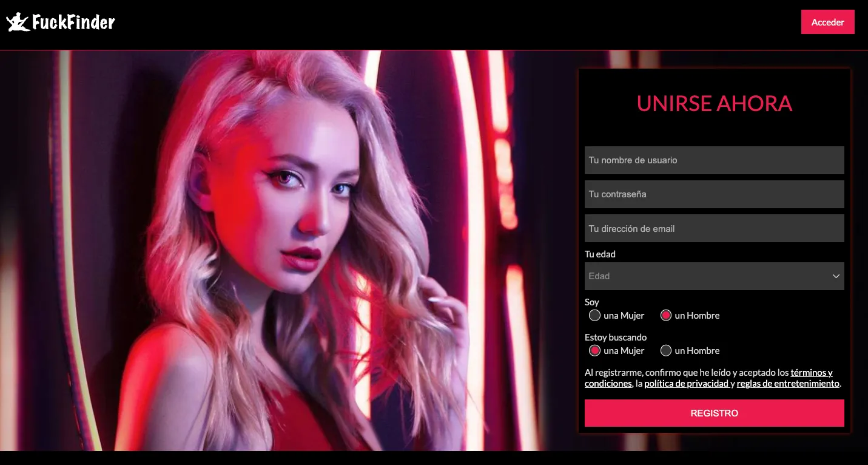Viewport: 868px width, 465px height.
Task: Open the términos y condiciones link
Action: (x=708, y=378)
